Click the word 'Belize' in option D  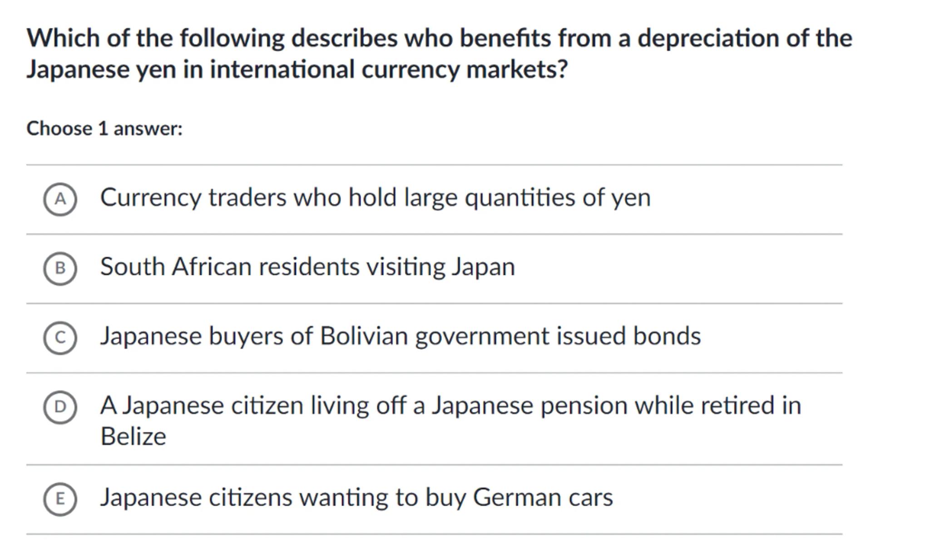click(x=133, y=437)
